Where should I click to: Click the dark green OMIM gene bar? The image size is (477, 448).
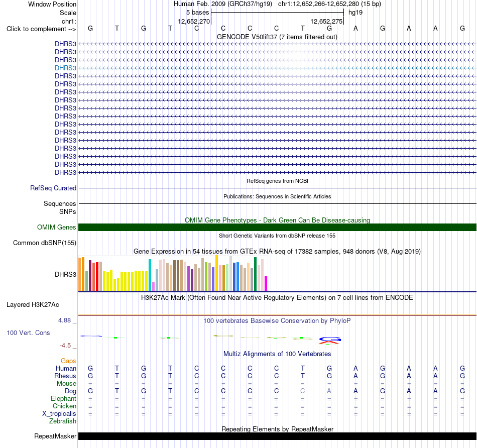point(277,228)
